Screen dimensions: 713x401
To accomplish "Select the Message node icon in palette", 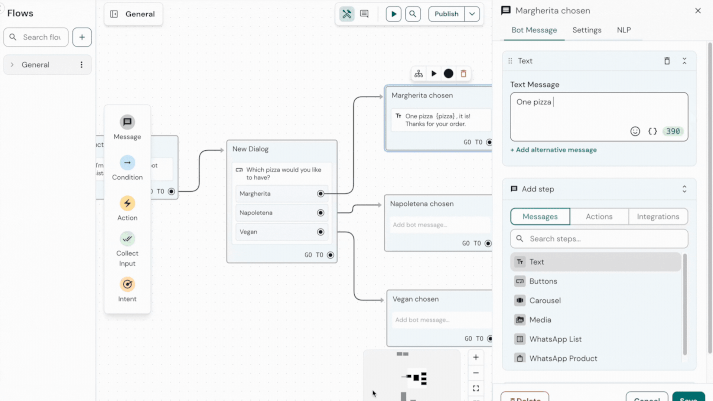I will click(x=127, y=122).
